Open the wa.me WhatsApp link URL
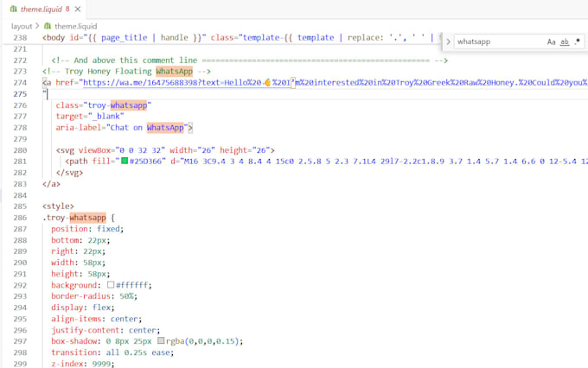588x368 pixels. pos(335,82)
